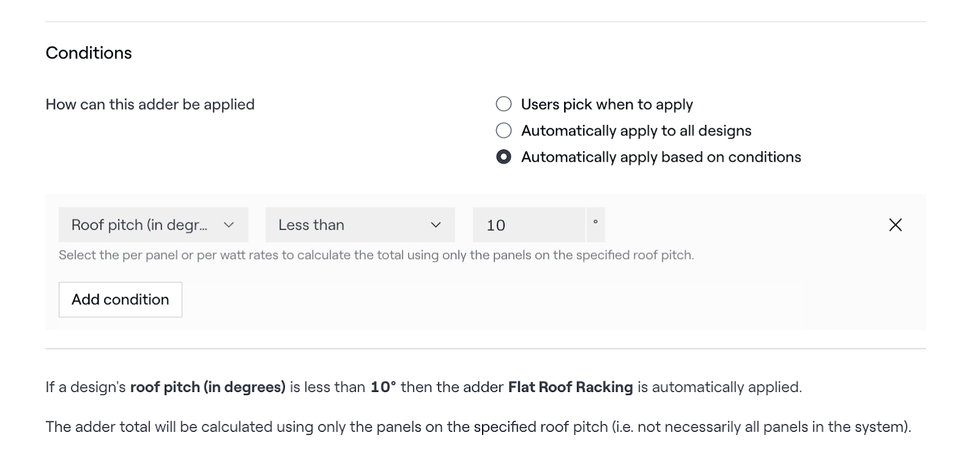Screen dimensions: 980x471
Task: Click the pitch value input showing 10
Action: pos(528,225)
